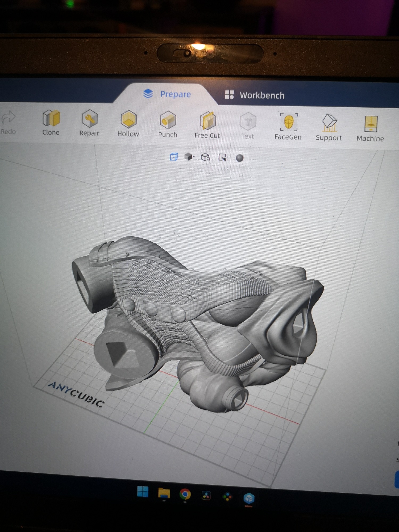Open File Explorer from the taskbar
Screen dimensions: 399x532
[164, 493]
